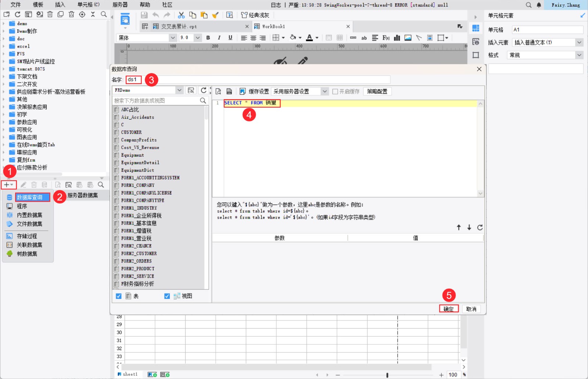Viewport: 588px width, 379px height.
Task: Open the 模板 menu
Action: click(x=38, y=5)
